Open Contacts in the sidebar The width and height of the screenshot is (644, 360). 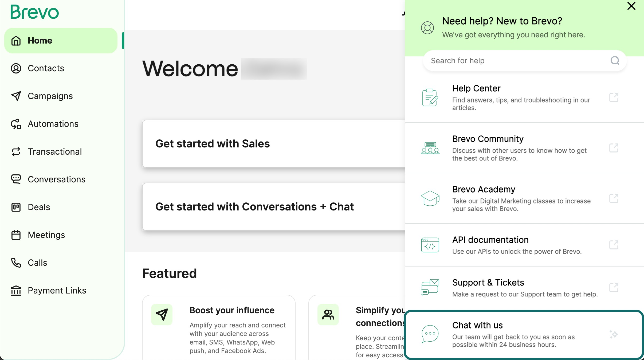61,68
